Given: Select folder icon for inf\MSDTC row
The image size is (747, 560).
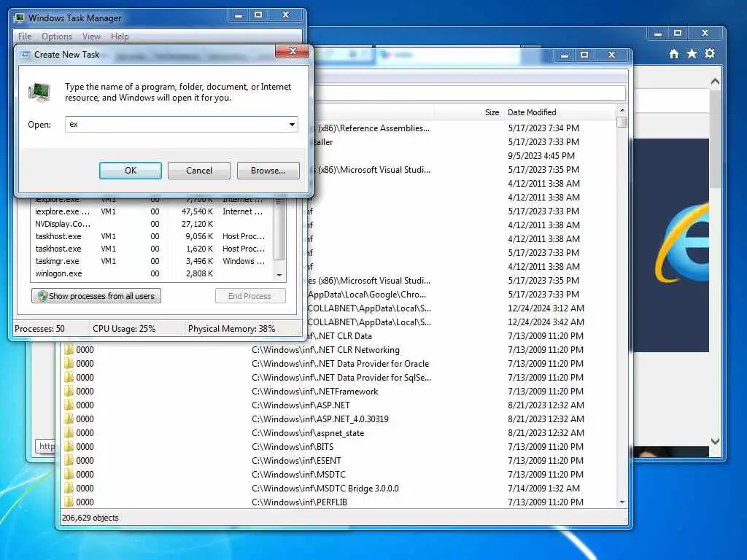Looking at the screenshot, I should [69, 474].
